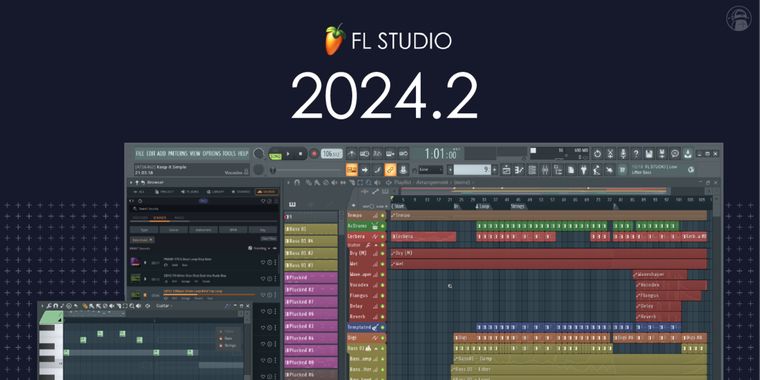Arm recording with the red Record button
Image resolution: width=760 pixels, height=380 pixels.
pos(314,154)
